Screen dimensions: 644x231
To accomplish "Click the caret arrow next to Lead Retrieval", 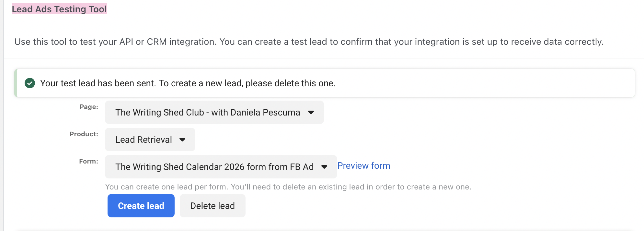I will 182,140.
